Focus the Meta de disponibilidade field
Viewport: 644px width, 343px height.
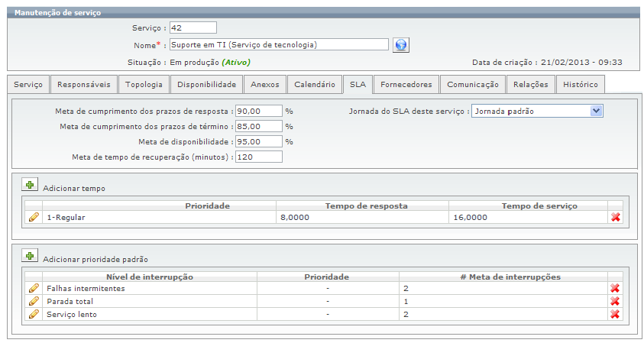(258, 141)
